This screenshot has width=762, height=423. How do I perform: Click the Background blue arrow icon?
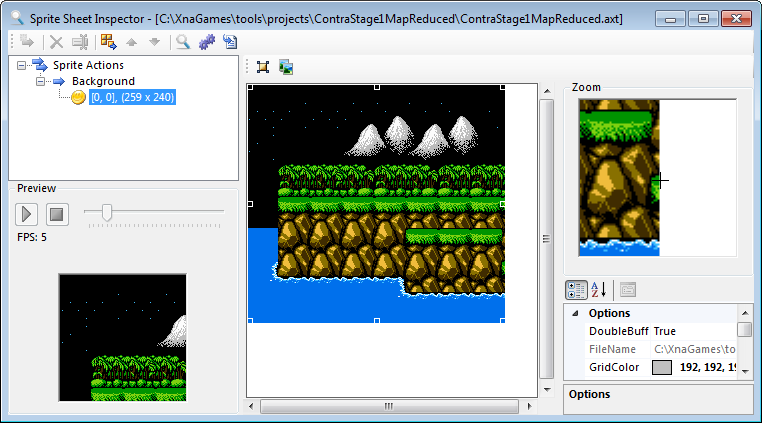click(x=59, y=81)
